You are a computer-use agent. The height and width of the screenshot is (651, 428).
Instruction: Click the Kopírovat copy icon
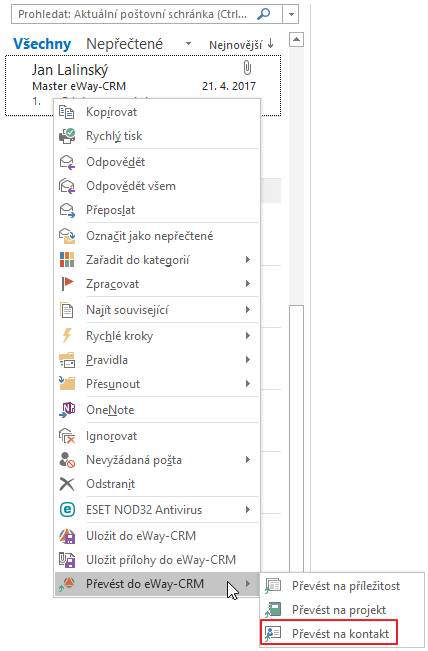[66, 112]
